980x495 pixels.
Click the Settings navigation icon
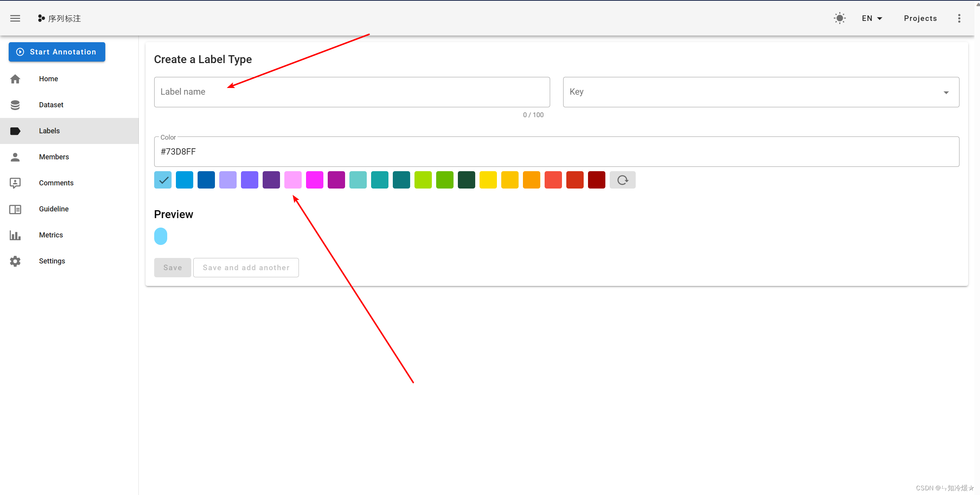(x=15, y=261)
